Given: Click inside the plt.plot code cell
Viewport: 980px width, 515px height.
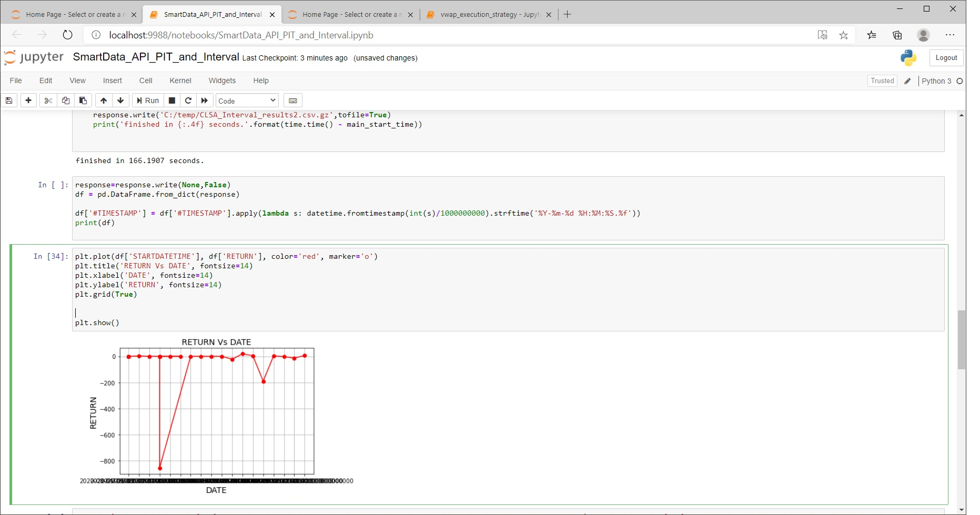Looking at the screenshot, I should [x=508, y=289].
